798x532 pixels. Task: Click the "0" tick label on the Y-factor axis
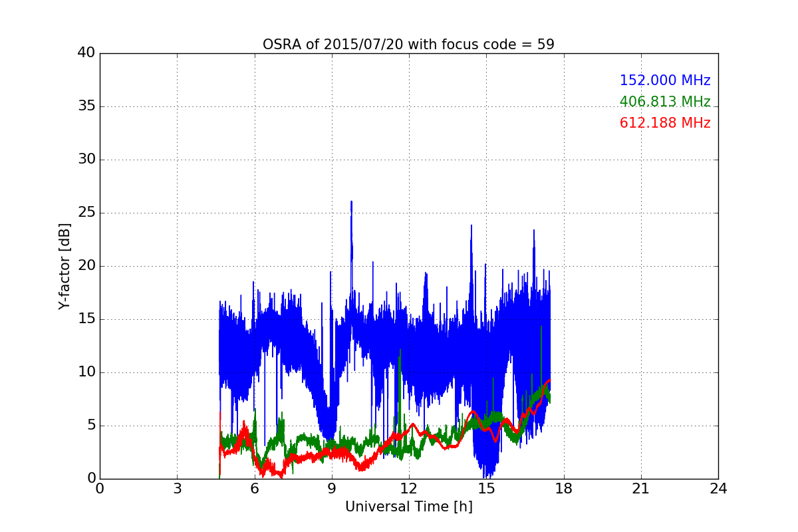(91, 479)
